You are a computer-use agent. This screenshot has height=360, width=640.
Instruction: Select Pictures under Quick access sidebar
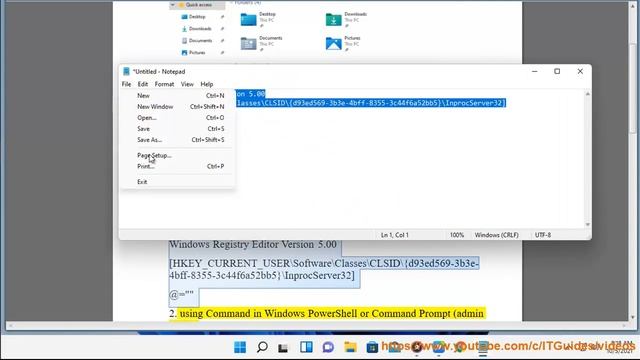pyautogui.click(x=197, y=53)
